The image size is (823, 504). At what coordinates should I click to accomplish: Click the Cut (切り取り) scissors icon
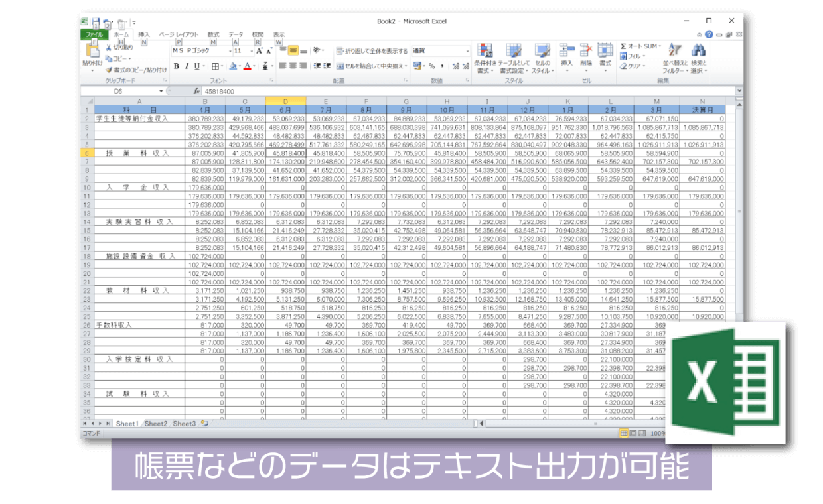tap(109, 48)
